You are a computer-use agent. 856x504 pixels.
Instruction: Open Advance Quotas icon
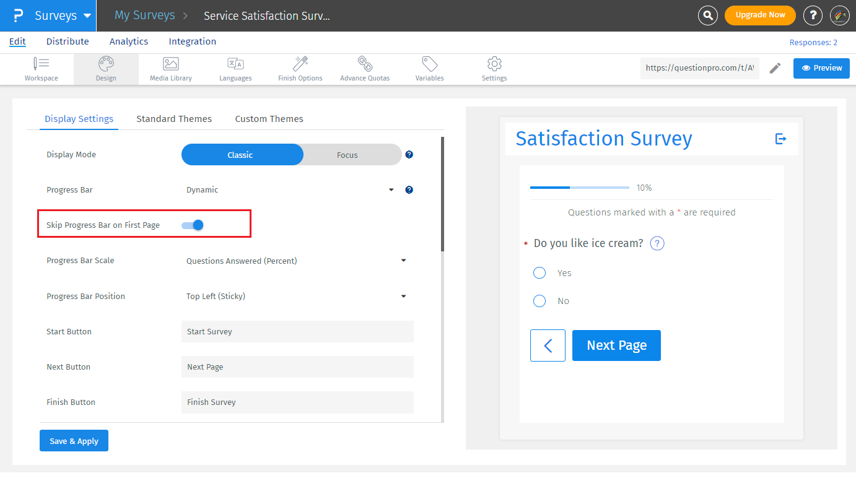click(x=365, y=64)
